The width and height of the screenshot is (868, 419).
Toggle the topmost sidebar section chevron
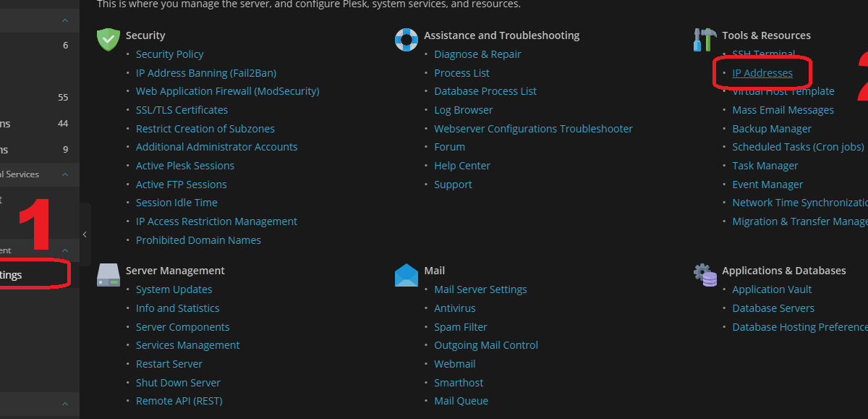(x=65, y=20)
